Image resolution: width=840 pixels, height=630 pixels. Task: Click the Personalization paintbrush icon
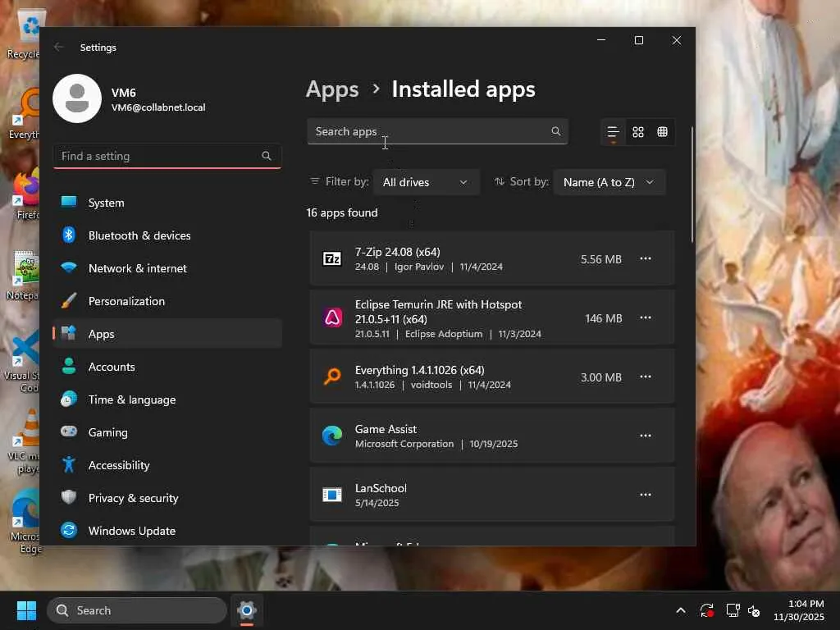[69, 300]
